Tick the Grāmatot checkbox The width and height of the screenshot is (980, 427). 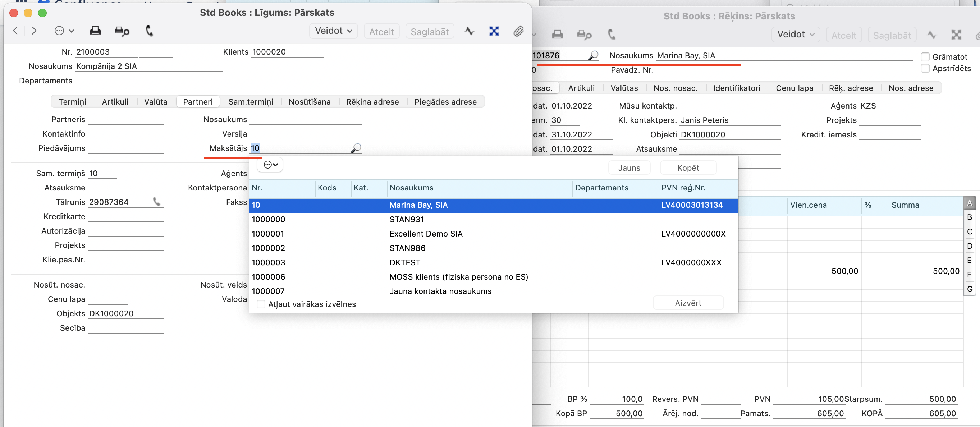point(925,57)
